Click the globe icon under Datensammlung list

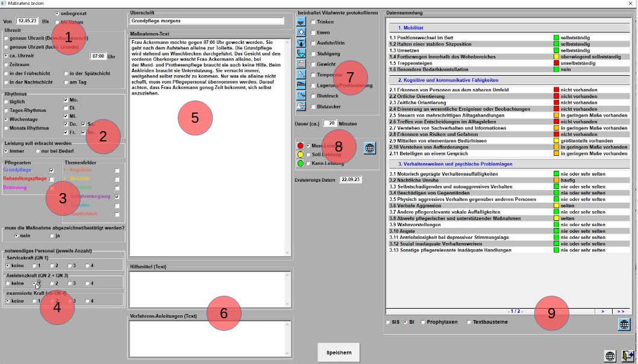click(x=624, y=324)
